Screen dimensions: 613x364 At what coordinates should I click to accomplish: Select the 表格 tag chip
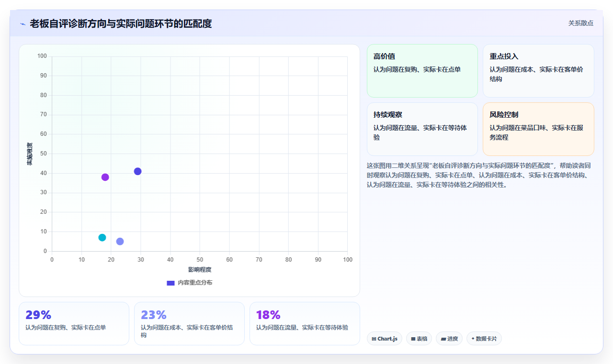(419, 339)
